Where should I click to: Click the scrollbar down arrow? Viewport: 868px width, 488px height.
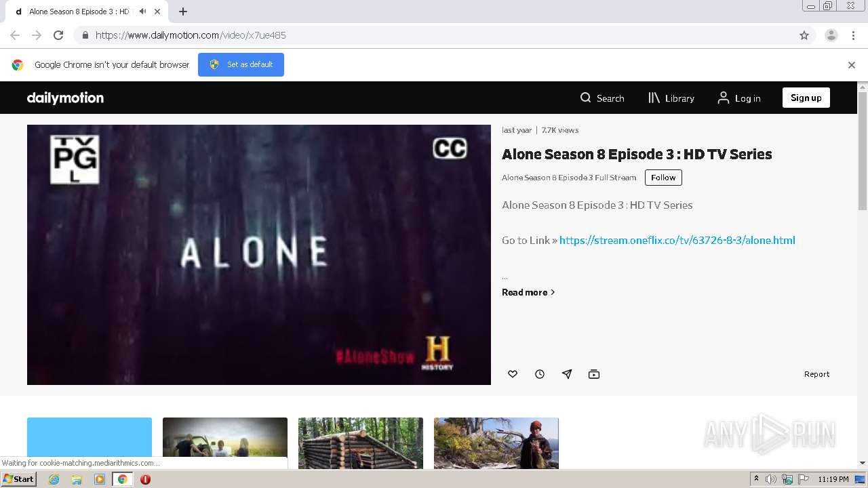coord(863,463)
